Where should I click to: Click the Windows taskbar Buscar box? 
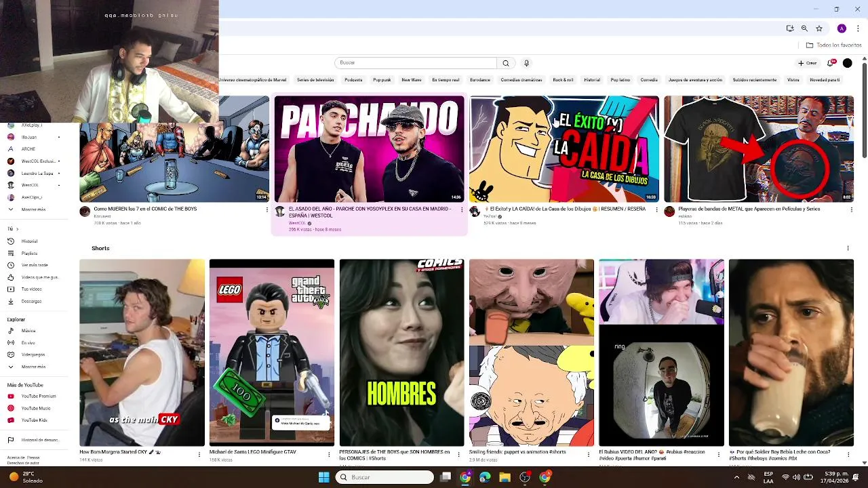pyautogui.click(x=385, y=477)
